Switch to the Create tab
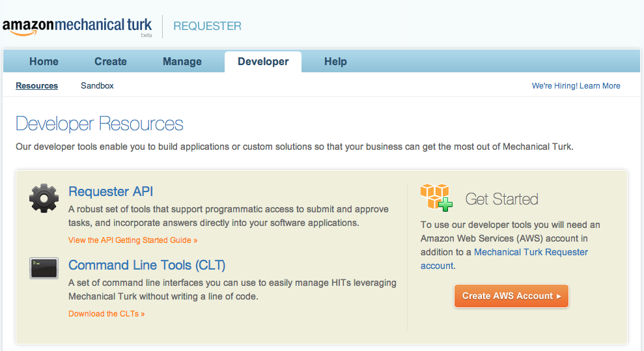Screen dimensions: 644x351 [x=111, y=62]
